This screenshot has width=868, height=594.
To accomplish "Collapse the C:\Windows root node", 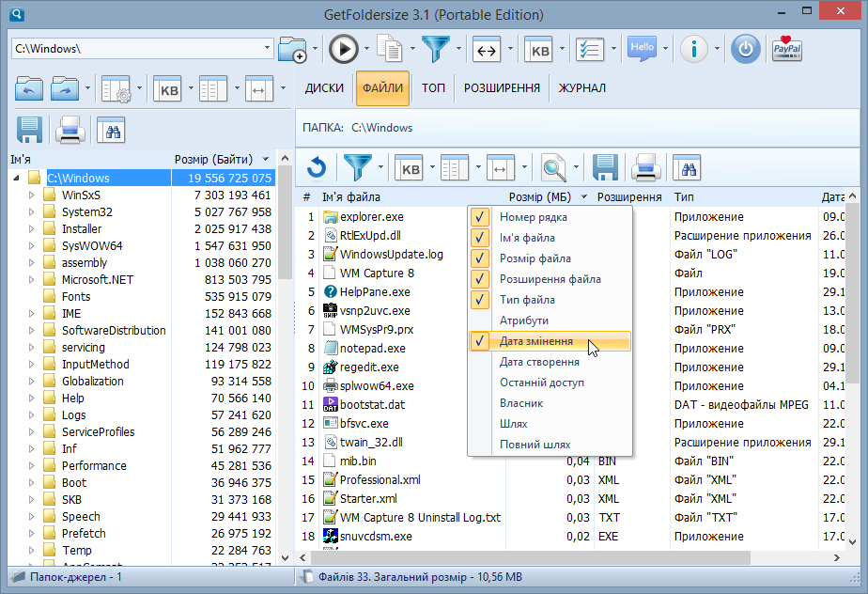I will tap(17, 178).
